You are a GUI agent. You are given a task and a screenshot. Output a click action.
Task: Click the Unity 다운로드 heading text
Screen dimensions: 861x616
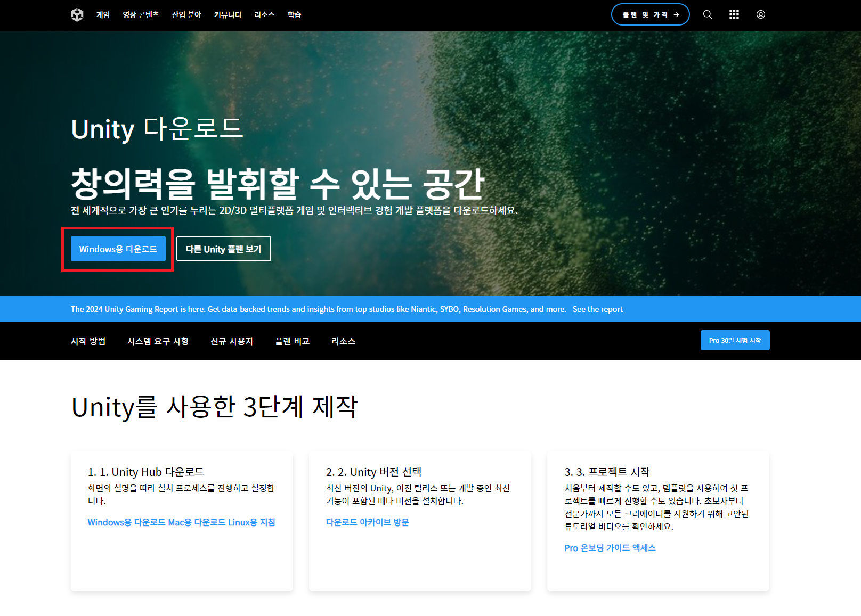pyautogui.click(x=157, y=129)
